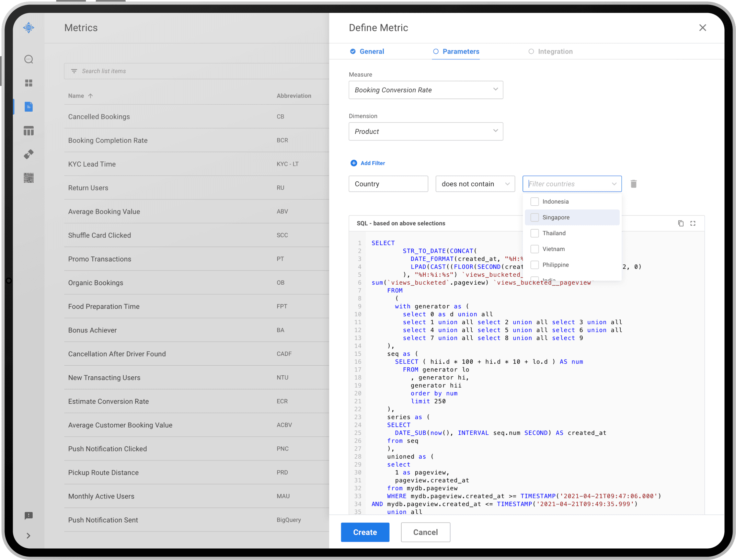
Task: Select the Cancelled Bookings row
Action: point(196,117)
